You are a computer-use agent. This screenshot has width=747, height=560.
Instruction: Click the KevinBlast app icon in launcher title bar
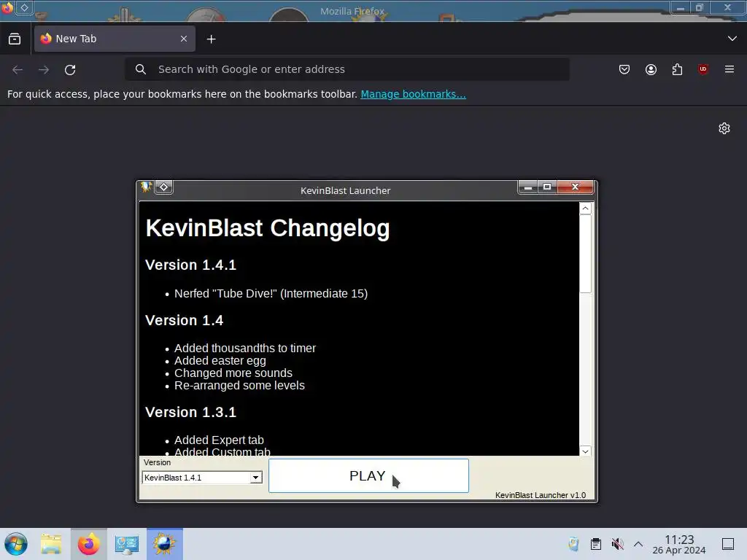(146, 187)
